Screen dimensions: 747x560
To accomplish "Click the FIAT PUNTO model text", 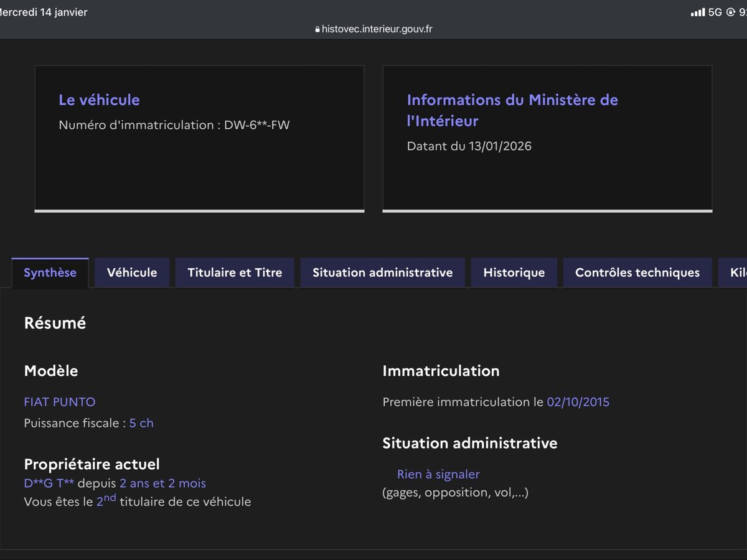I will pos(60,402).
